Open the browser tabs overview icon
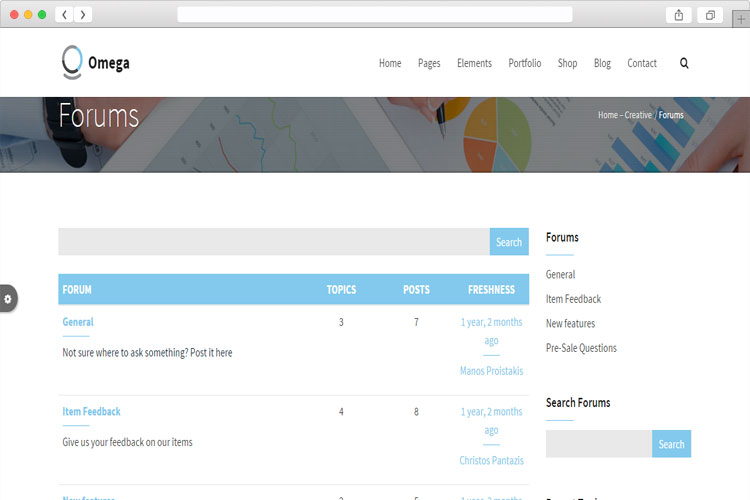The image size is (750, 500). 710,15
